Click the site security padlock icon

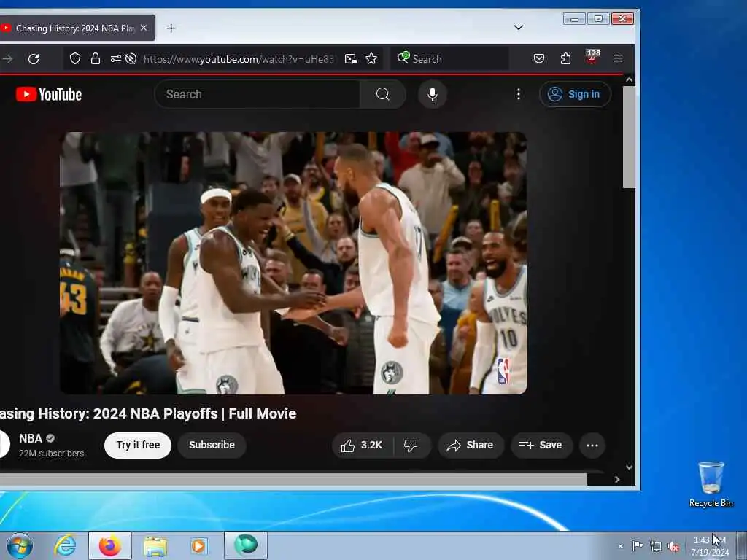(x=96, y=58)
